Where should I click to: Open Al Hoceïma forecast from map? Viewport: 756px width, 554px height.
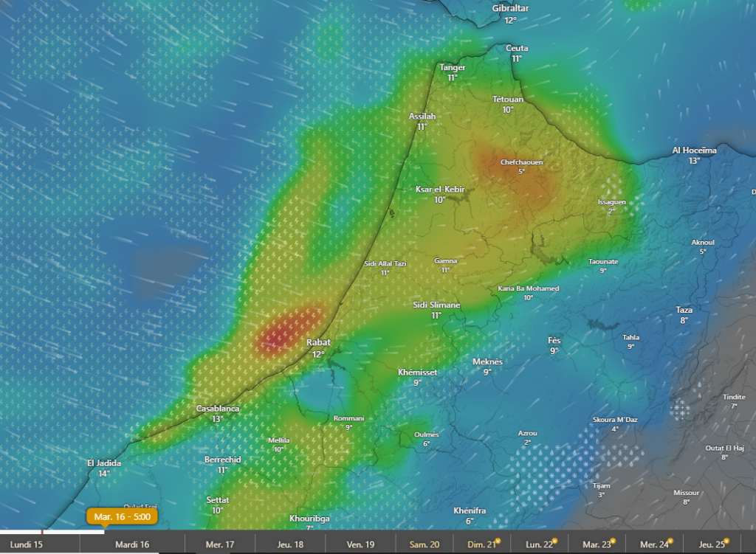(694, 155)
